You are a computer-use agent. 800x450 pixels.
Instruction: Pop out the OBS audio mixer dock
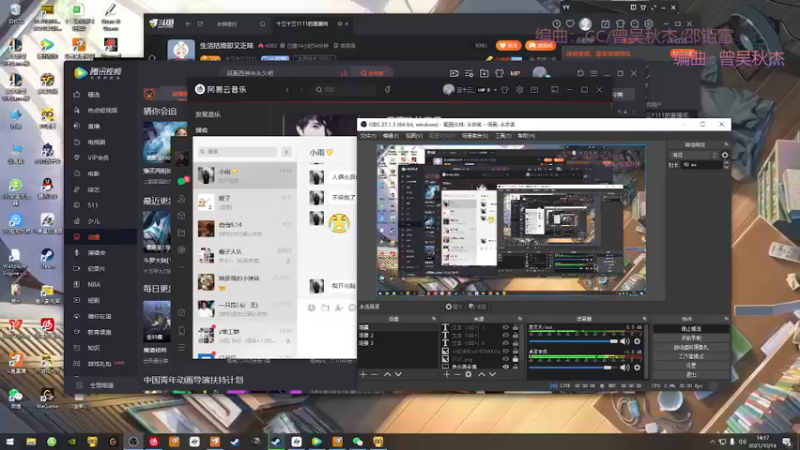(644, 319)
